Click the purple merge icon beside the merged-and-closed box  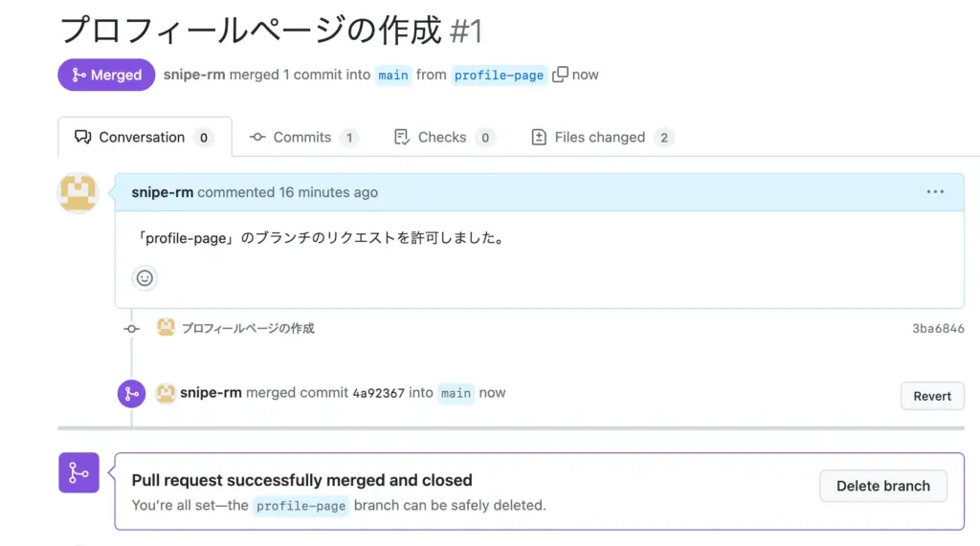78,472
